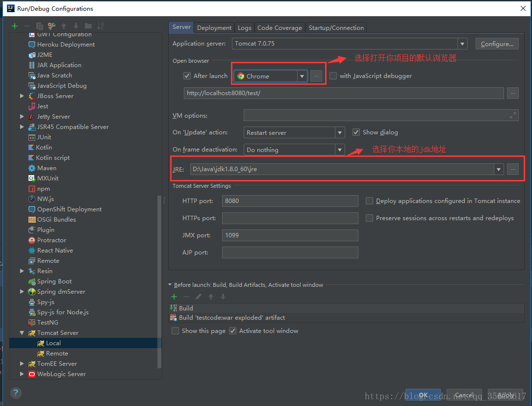This screenshot has width=532, height=406.
Task: Sort configurations alphabetically
Action: coord(101,26)
